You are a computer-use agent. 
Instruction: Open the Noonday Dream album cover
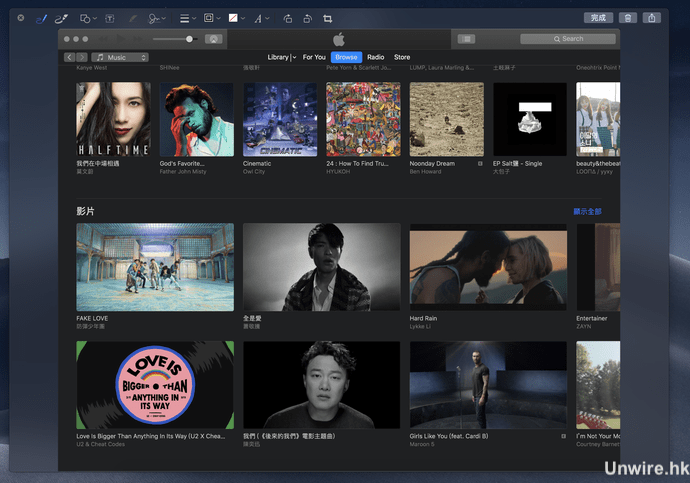(447, 119)
